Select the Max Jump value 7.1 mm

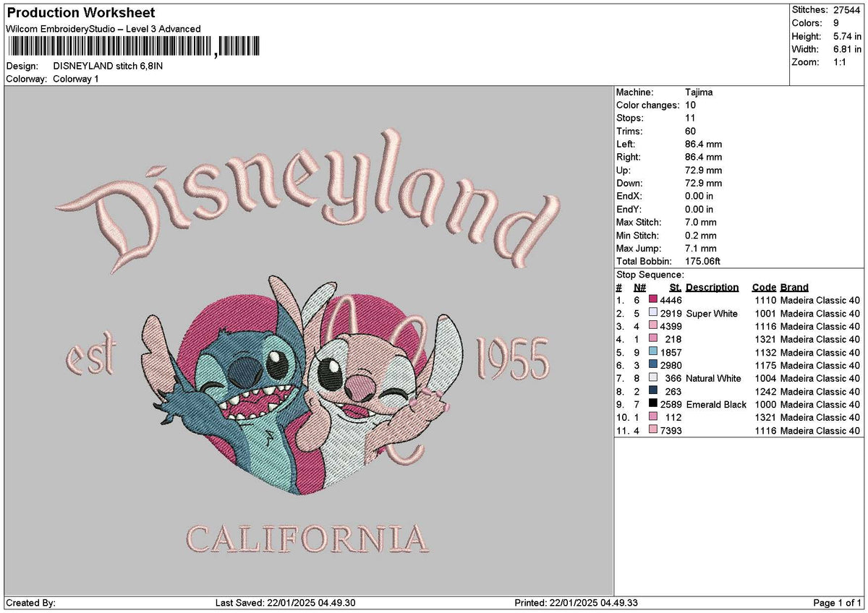coord(701,249)
